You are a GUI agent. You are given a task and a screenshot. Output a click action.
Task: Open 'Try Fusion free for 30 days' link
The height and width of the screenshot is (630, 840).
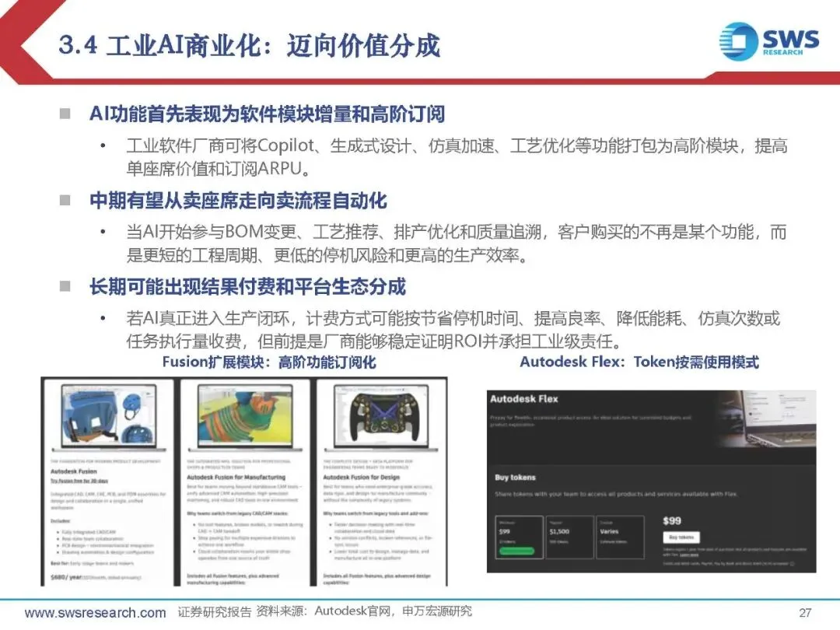click(x=79, y=481)
